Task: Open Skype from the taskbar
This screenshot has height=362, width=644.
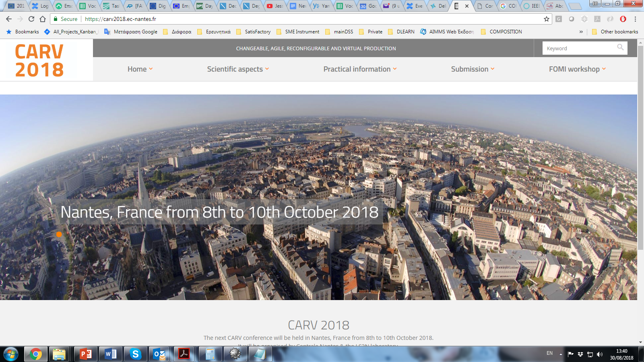Action: point(135,354)
